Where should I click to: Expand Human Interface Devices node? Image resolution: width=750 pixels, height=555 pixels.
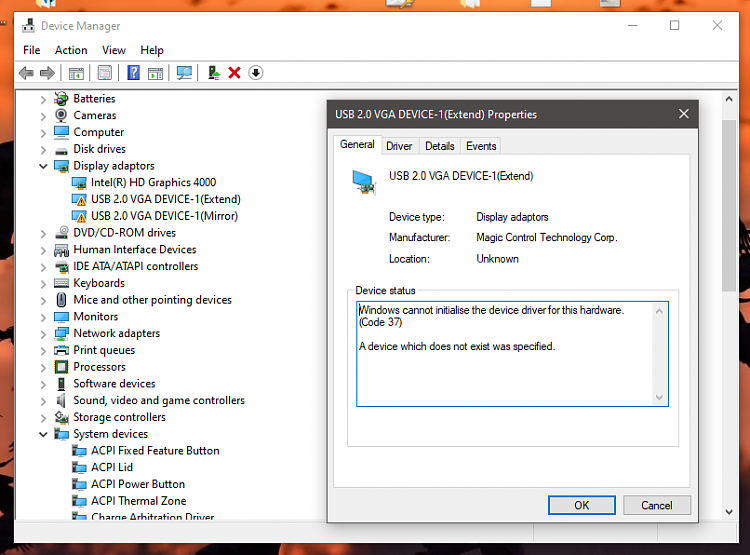[x=43, y=250]
